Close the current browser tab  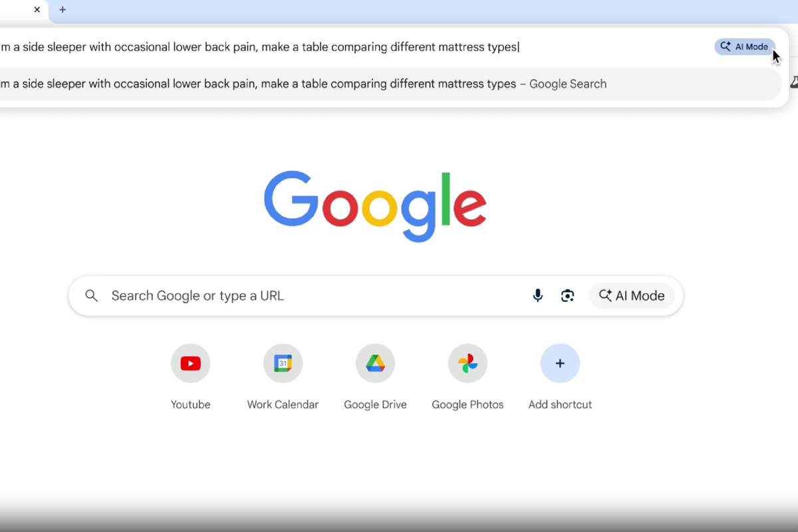(37, 9)
